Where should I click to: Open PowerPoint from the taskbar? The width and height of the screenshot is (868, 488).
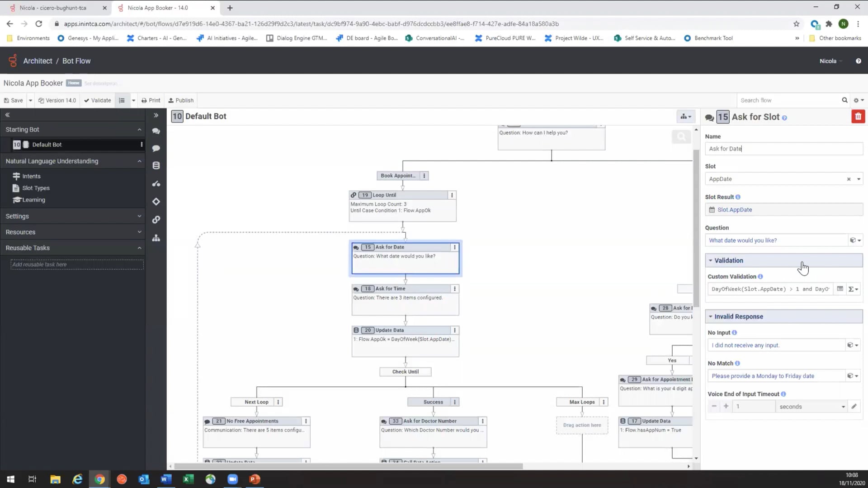click(x=255, y=479)
